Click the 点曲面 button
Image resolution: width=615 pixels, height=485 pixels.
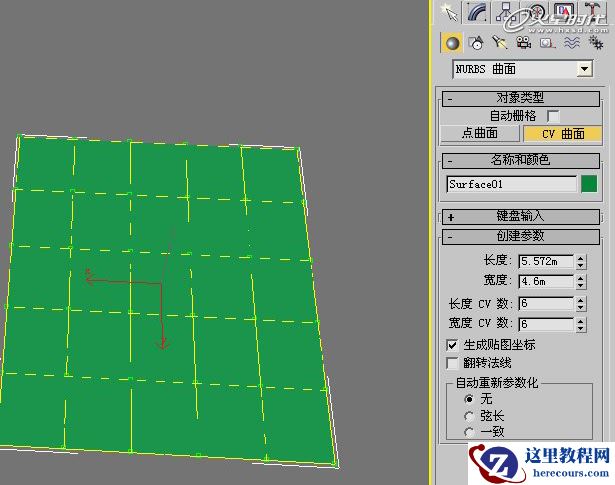[480, 134]
